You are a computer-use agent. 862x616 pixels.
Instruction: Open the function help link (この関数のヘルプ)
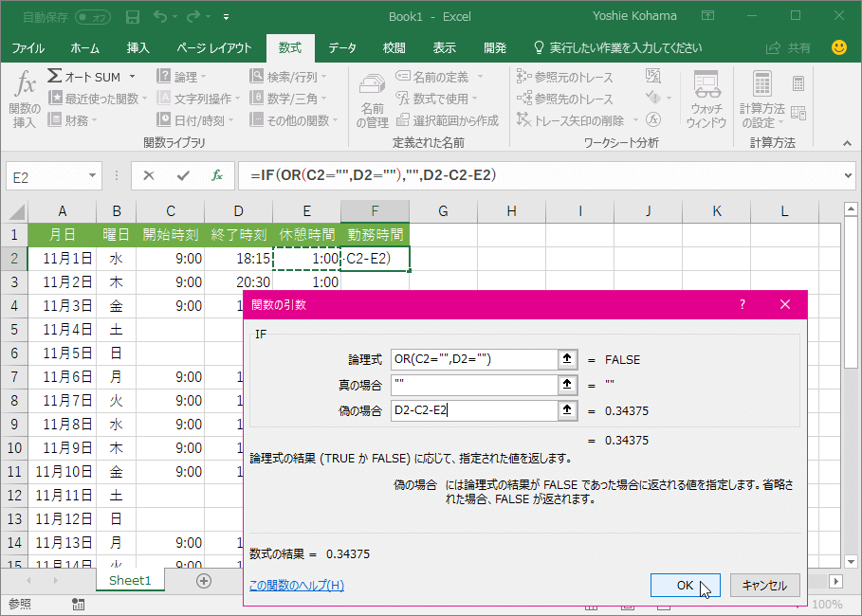(296, 586)
